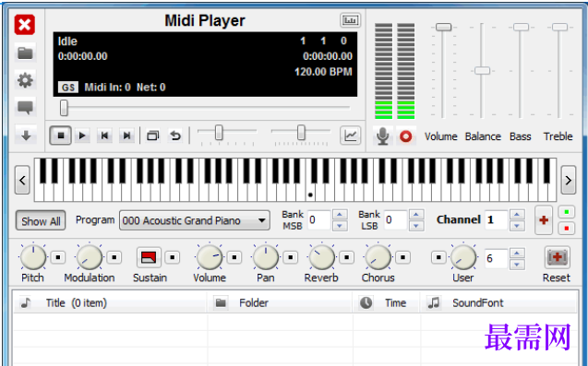Viewport: 588px width, 366px height.
Task: Toggle the small square next to Reverb knob
Action: (x=346, y=257)
